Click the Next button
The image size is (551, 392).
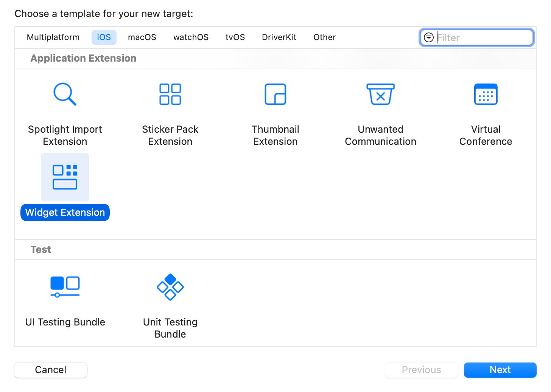point(500,370)
